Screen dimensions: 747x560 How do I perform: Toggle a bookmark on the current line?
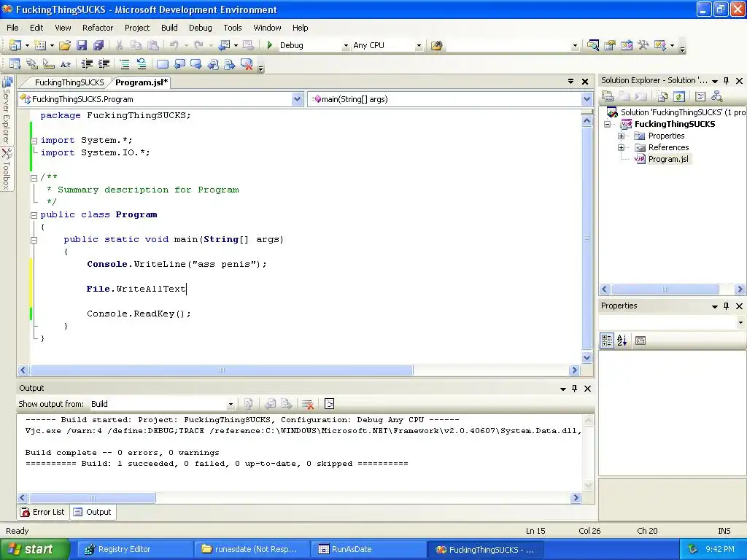(x=163, y=64)
